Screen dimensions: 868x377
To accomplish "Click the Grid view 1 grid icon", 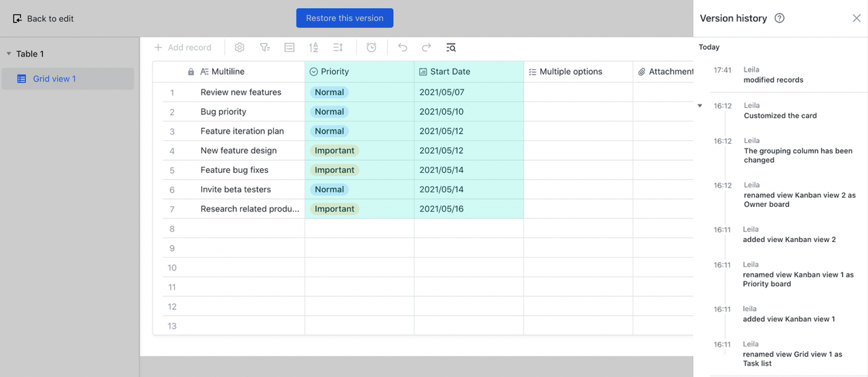I will tap(22, 79).
